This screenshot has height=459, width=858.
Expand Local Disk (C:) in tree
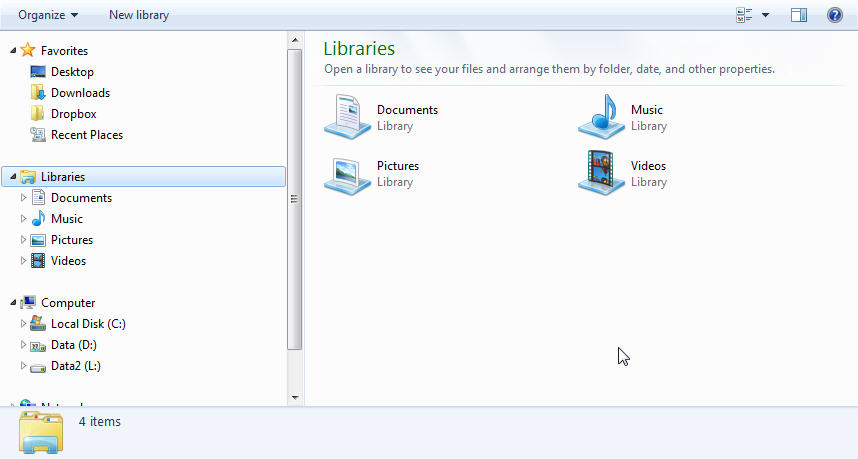[x=24, y=324]
